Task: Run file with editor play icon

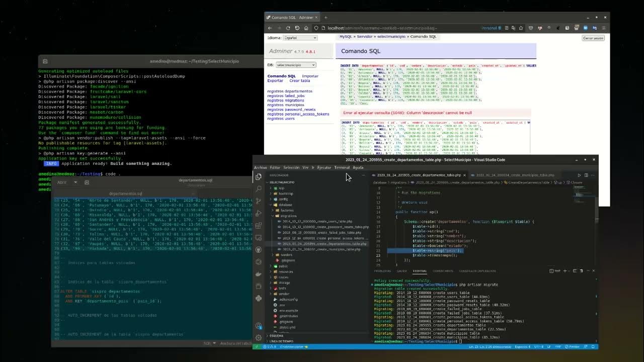Action: (579, 175)
